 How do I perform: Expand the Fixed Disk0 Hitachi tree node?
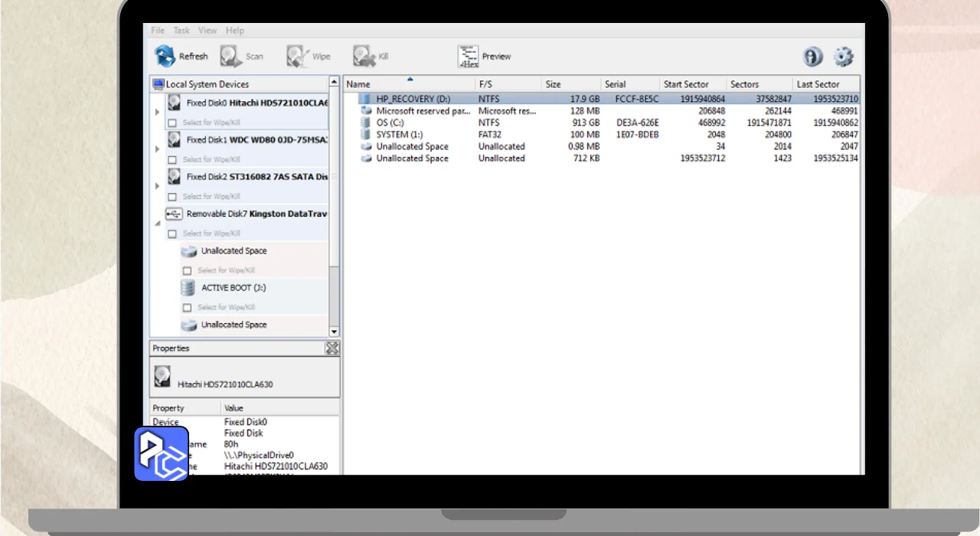click(158, 113)
